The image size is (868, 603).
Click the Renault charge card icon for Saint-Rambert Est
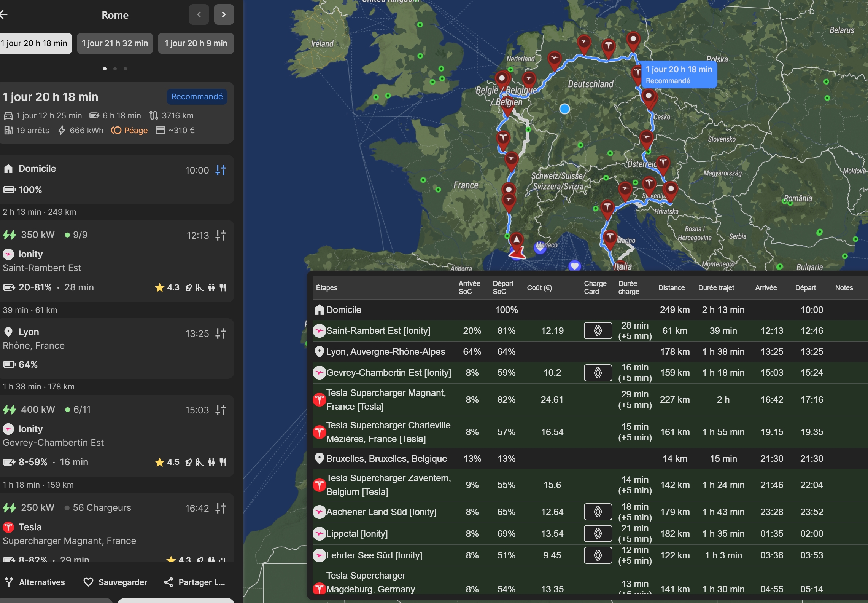tap(598, 331)
